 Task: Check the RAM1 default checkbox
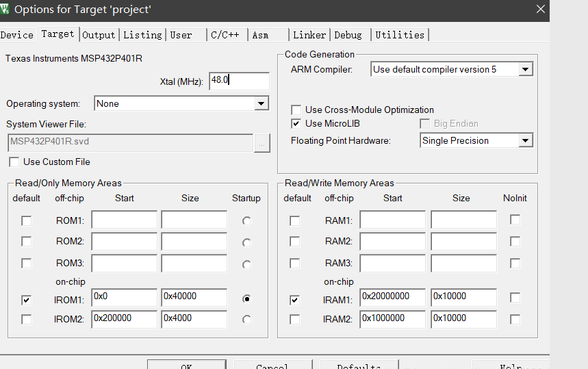295,221
